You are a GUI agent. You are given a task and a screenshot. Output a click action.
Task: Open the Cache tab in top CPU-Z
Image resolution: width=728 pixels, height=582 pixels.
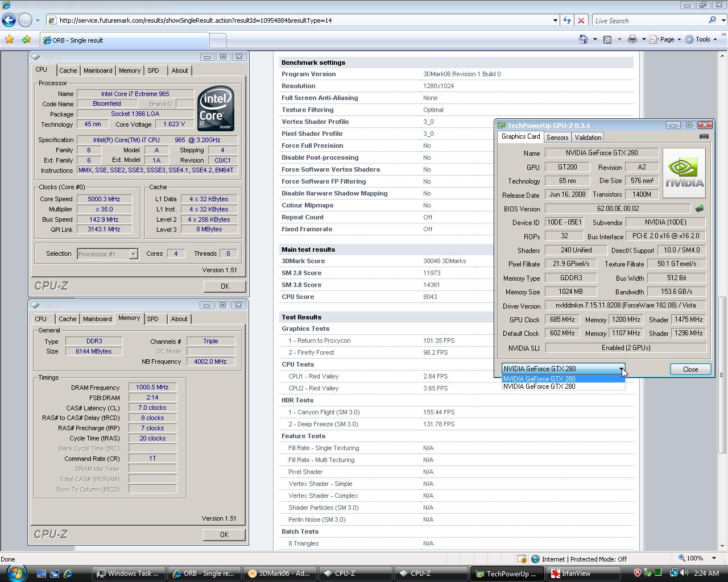(x=68, y=70)
